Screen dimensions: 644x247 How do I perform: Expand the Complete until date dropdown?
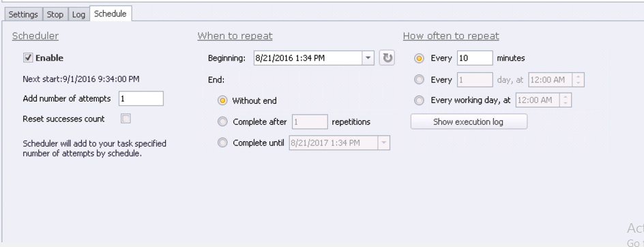point(383,143)
